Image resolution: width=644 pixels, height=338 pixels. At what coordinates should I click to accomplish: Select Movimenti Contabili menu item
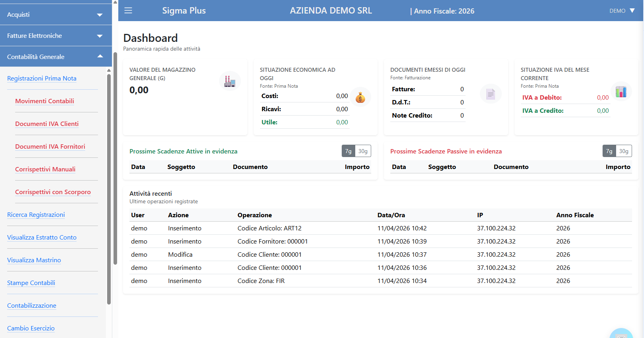click(x=45, y=101)
